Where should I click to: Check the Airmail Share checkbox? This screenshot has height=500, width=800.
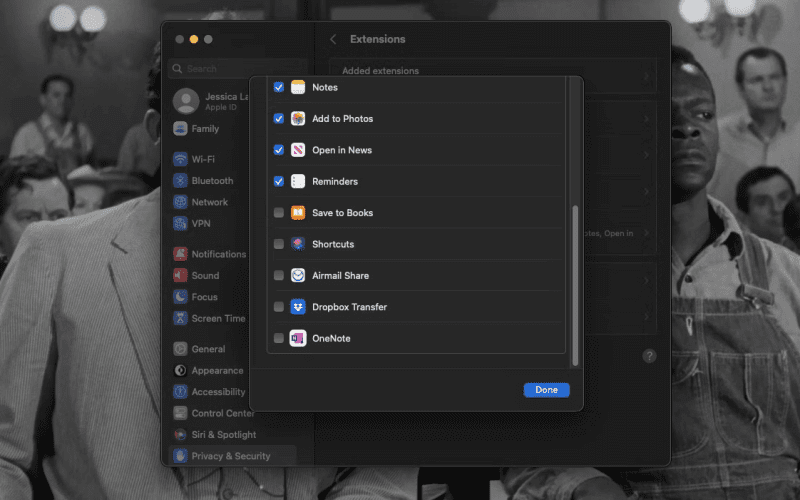coord(279,276)
